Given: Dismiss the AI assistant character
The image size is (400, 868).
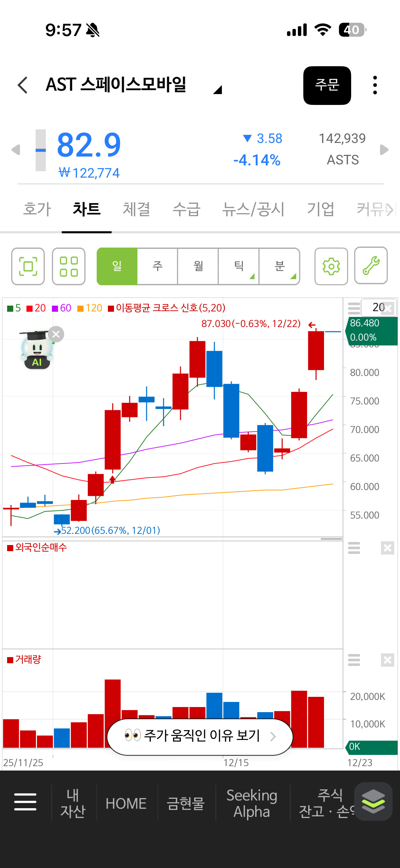Looking at the screenshot, I should point(56,334).
